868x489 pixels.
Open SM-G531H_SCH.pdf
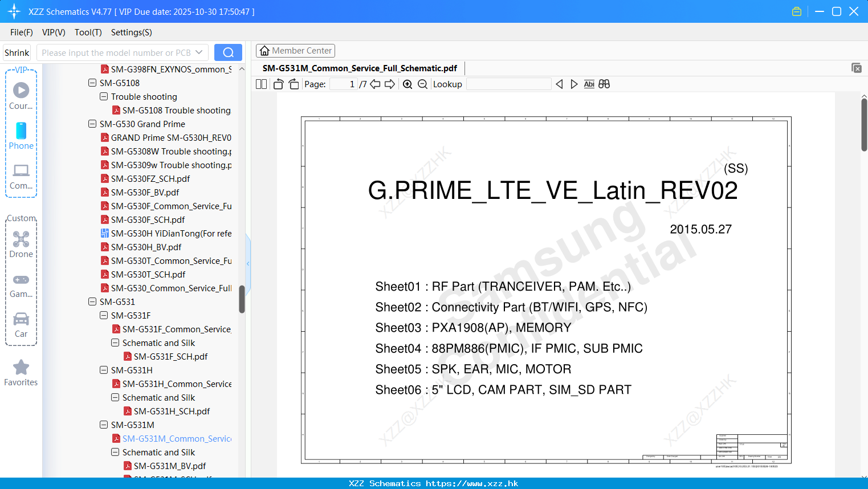click(166, 411)
